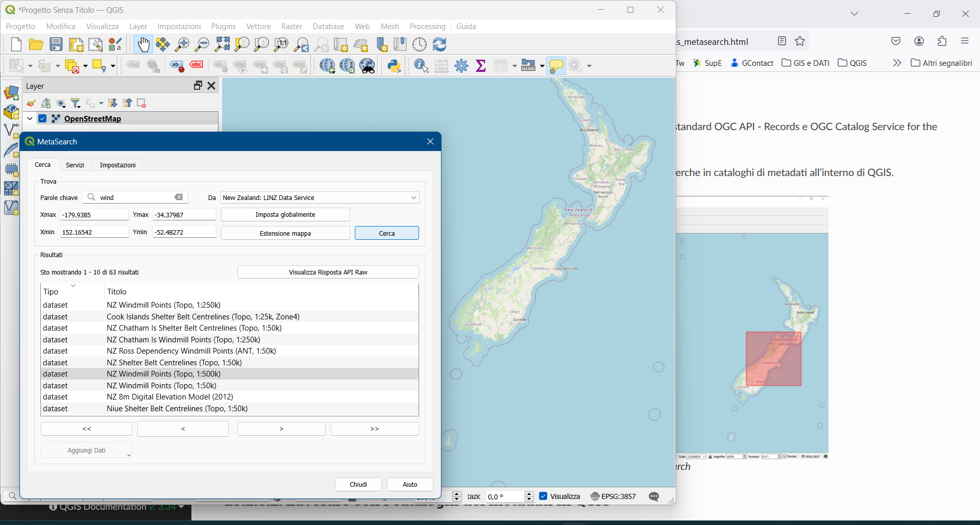Clear the keyword search field
The height and width of the screenshot is (525, 980).
[179, 197]
